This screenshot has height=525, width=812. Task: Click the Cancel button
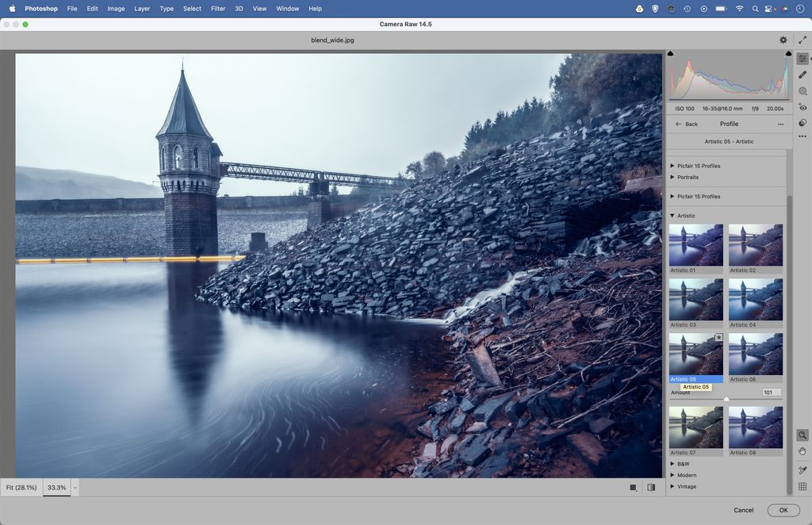(744, 510)
